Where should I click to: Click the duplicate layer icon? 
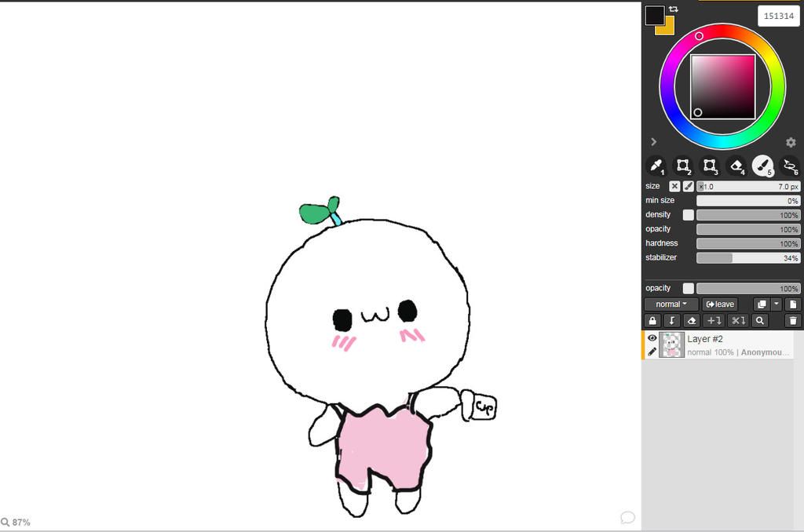[762, 304]
